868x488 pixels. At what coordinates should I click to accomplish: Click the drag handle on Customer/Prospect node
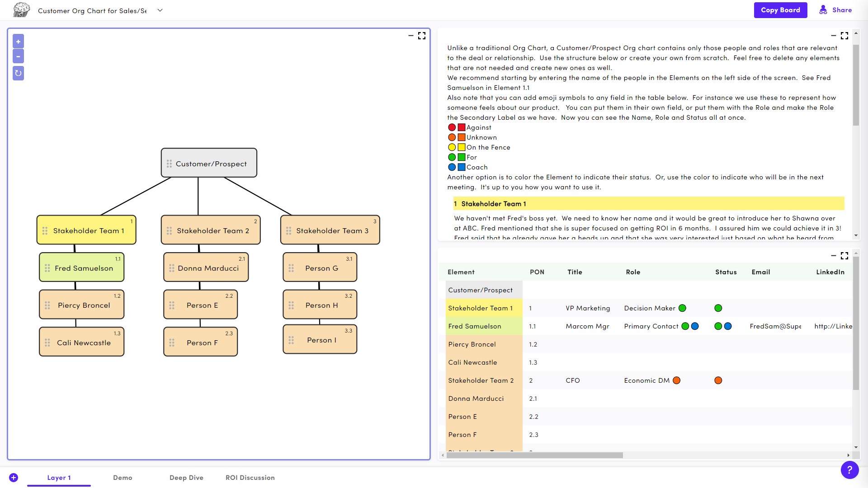pos(170,164)
